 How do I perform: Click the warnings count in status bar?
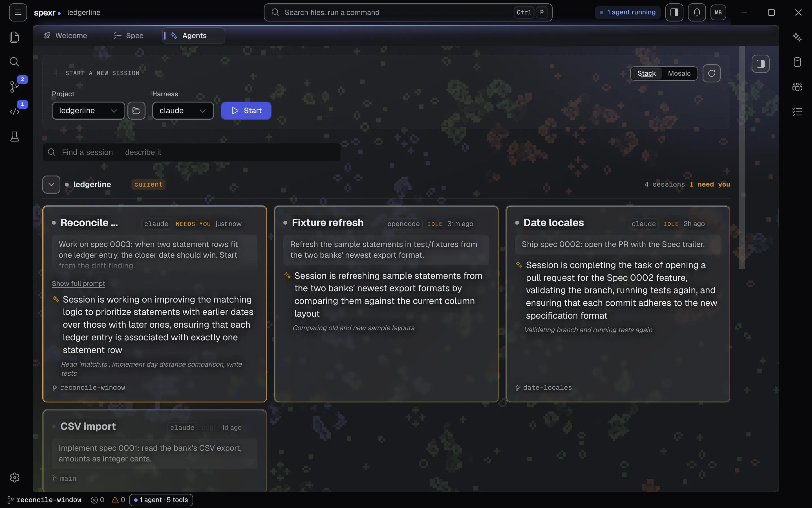click(118, 500)
